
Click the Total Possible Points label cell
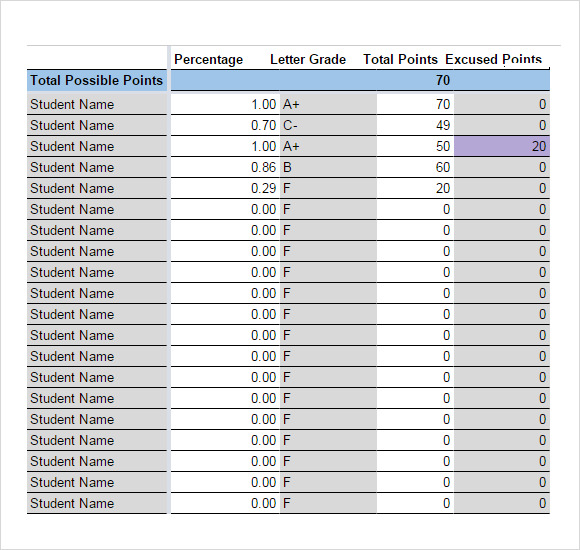coord(97,80)
